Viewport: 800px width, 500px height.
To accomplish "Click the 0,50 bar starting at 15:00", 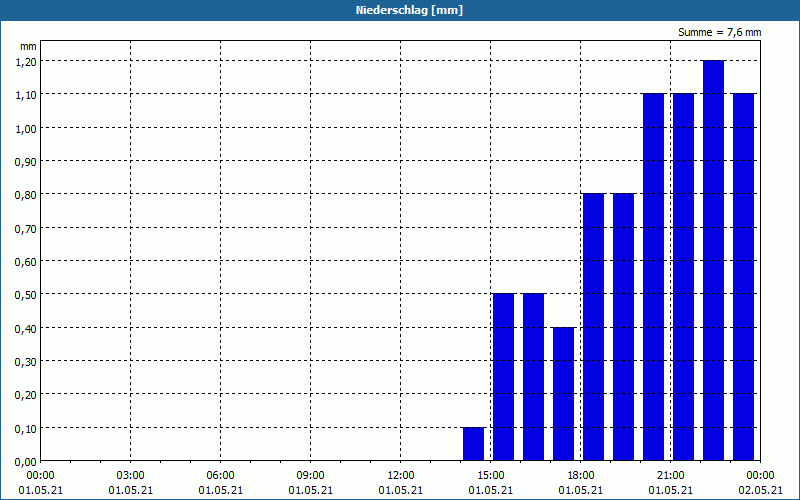I will [x=503, y=377].
